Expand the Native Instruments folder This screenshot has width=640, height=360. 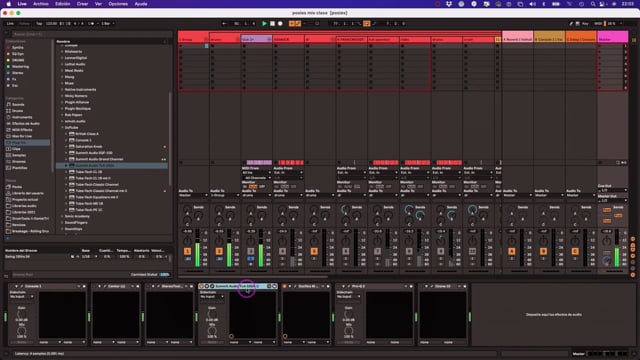coord(62,89)
